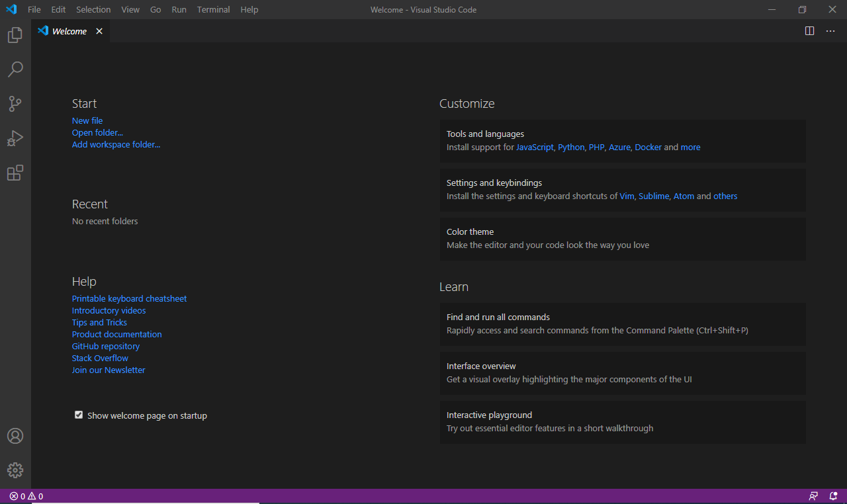Open Tips and Tricks link

click(x=99, y=322)
